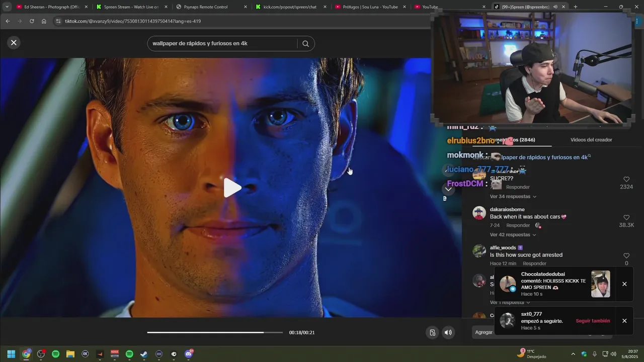The image size is (644, 362).
Task: Mute the Spreen TikTok tab audio icon
Action: coord(555,7)
